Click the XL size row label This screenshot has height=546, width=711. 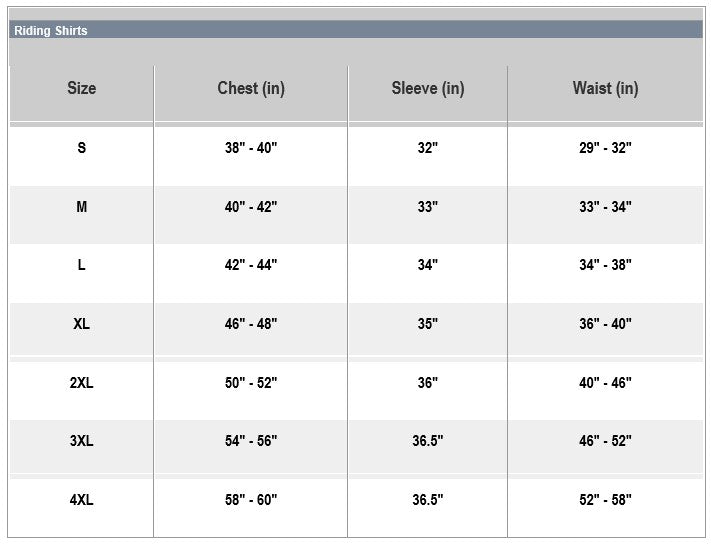[82, 324]
